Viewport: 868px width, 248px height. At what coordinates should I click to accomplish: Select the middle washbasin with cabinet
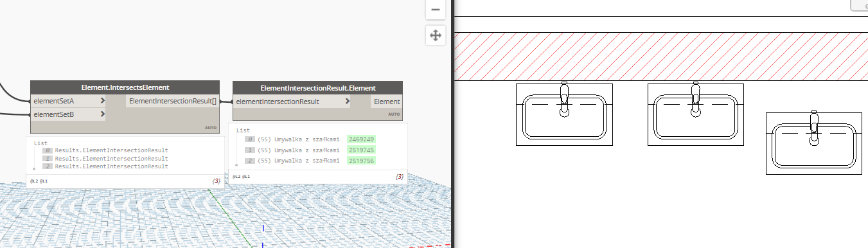696,114
